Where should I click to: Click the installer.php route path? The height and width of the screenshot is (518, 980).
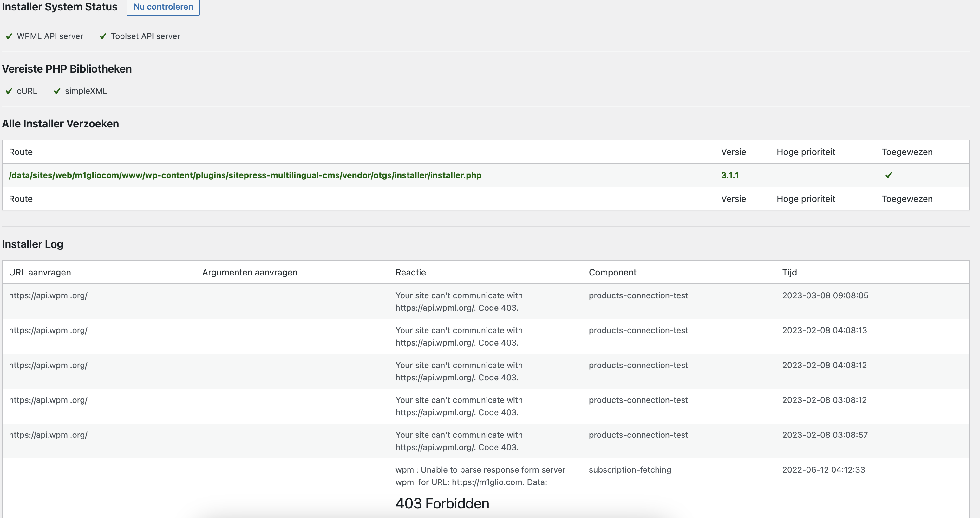[x=245, y=175]
